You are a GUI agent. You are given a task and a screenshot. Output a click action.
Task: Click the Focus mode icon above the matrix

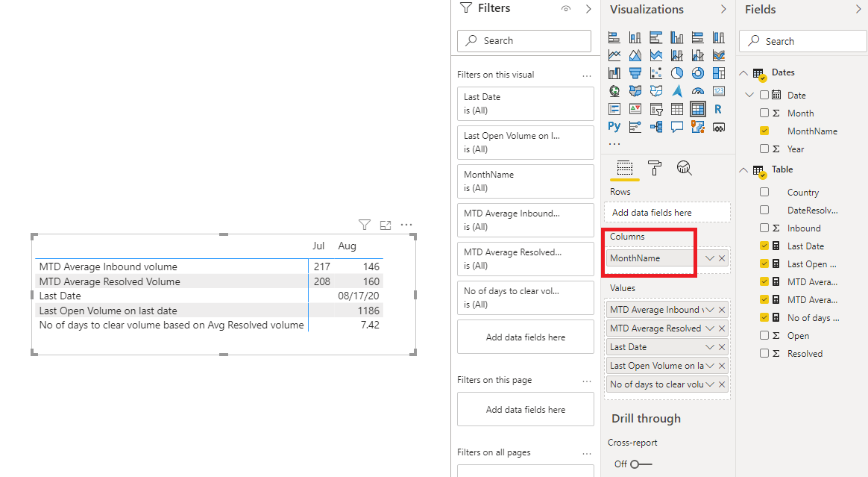386,225
